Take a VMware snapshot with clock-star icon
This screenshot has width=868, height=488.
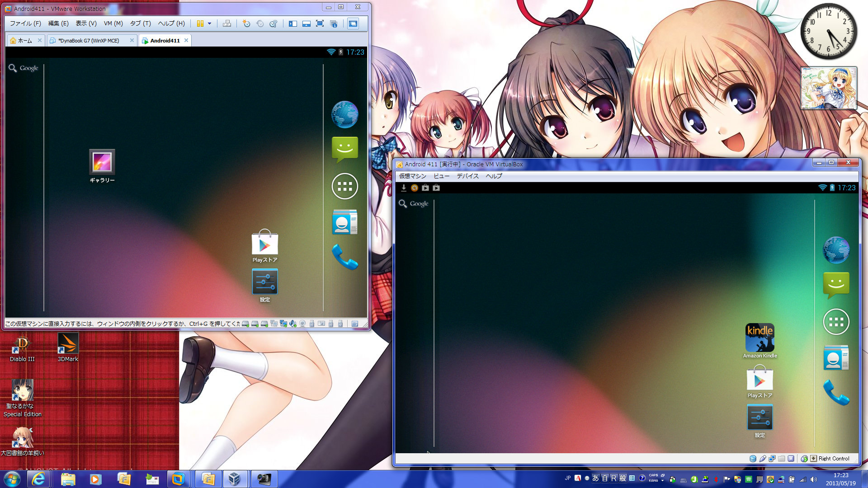(x=246, y=23)
